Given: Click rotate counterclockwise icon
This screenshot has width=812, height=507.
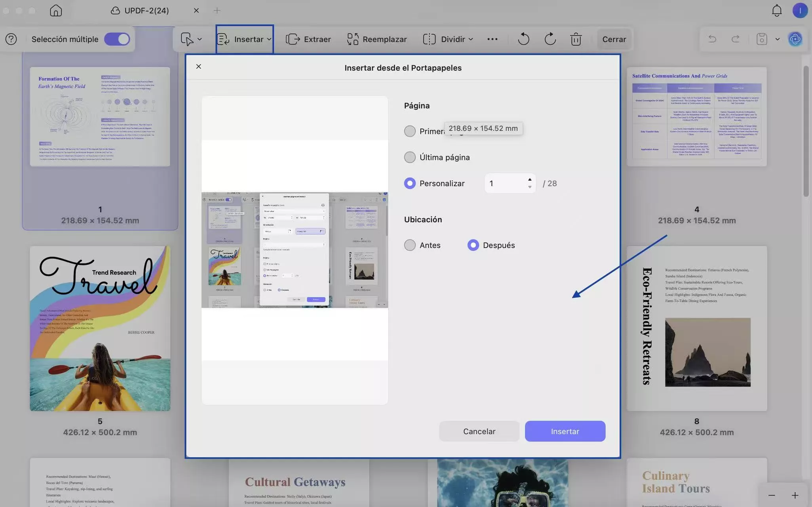Looking at the screenshot, I should point(523,39).
